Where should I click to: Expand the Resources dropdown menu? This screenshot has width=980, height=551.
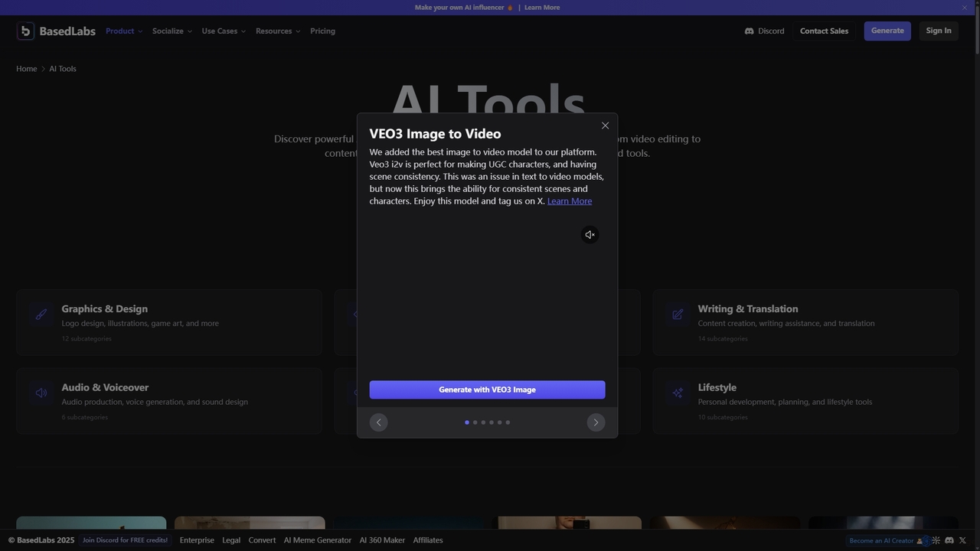(x=278, y=31)
